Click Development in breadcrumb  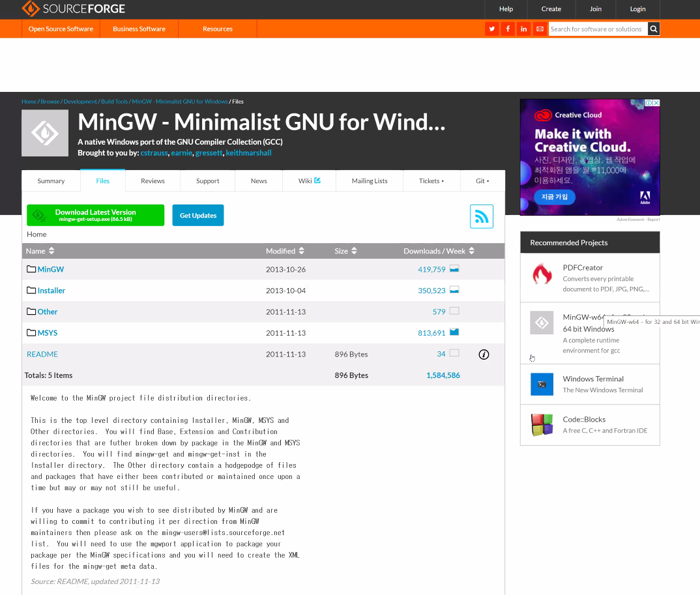tap(80, 102)
